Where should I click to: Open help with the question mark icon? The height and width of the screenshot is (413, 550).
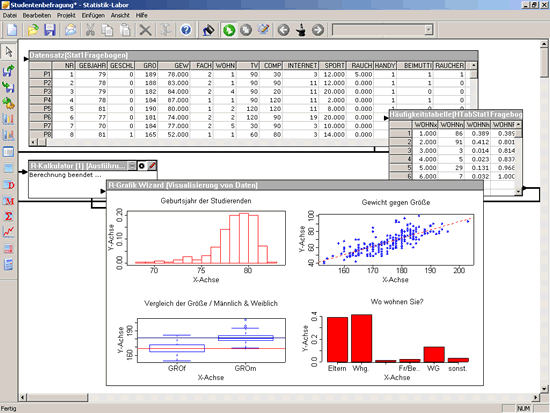tap(186, 30)
